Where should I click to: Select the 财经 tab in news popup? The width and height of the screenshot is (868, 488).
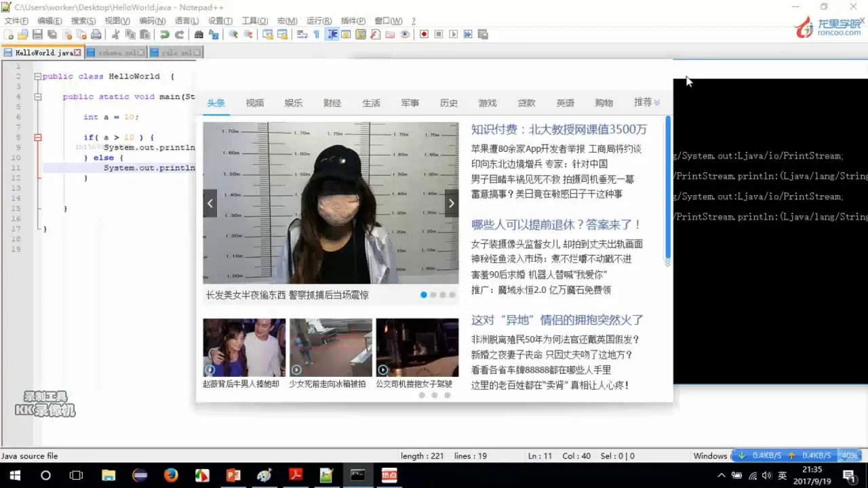tap(332, 103)
